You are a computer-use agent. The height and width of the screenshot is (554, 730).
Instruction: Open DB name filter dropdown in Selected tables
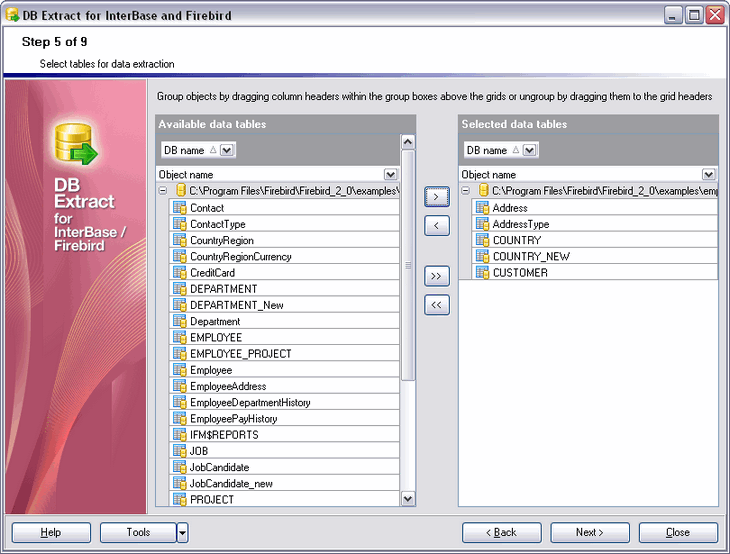[529, 150]
